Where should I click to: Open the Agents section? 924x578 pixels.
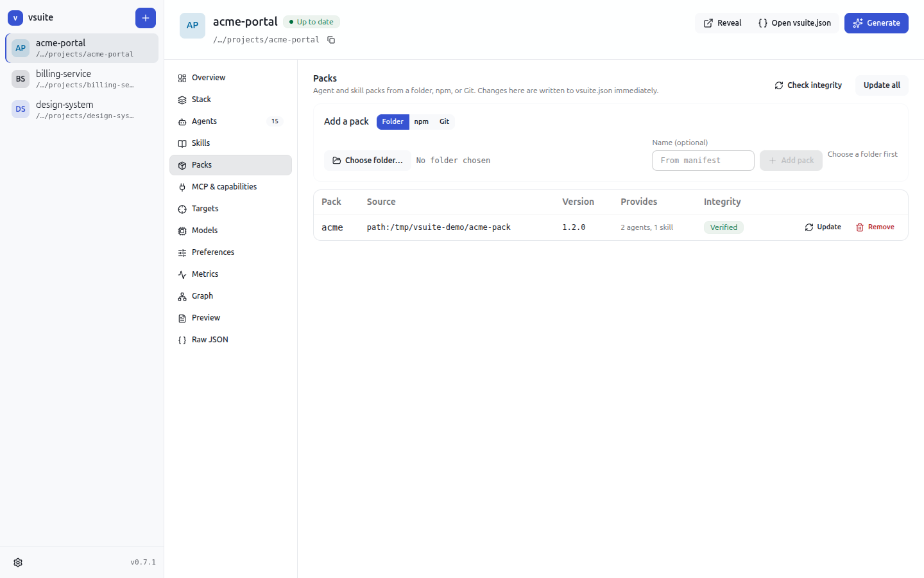(230, 121)
